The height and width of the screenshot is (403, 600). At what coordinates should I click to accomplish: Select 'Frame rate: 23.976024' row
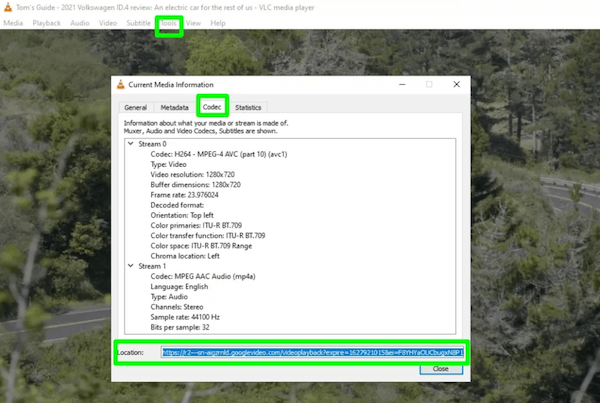coord(184,195)
